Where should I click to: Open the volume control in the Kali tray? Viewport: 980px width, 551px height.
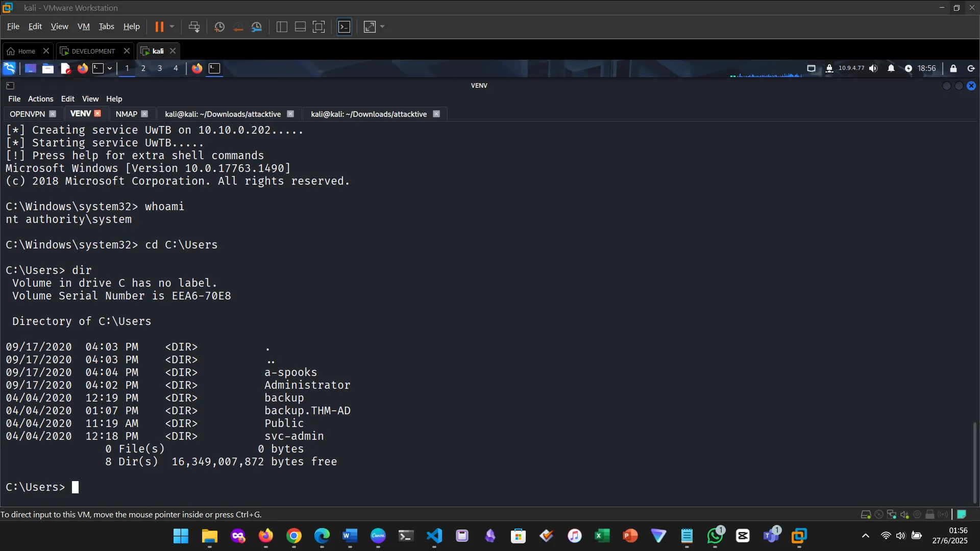(873, 68)
